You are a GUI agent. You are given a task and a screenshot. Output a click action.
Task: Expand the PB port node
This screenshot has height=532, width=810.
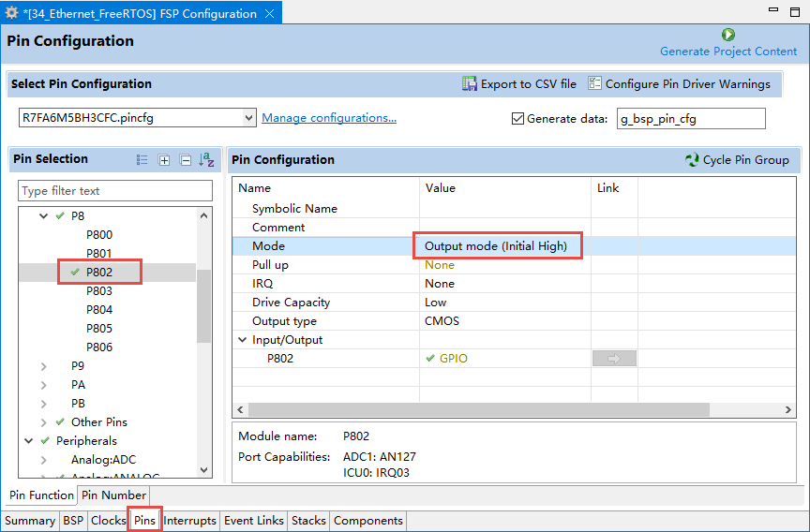click(x=44, y=404)
